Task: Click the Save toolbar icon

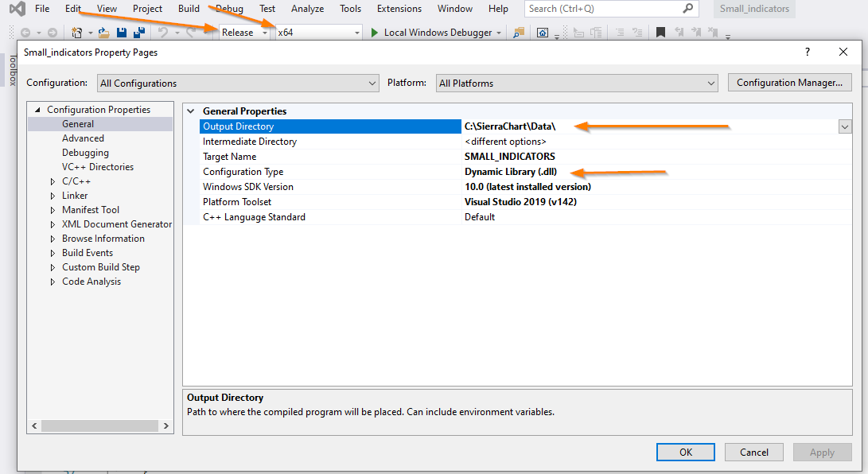Action: click(122, 33)
